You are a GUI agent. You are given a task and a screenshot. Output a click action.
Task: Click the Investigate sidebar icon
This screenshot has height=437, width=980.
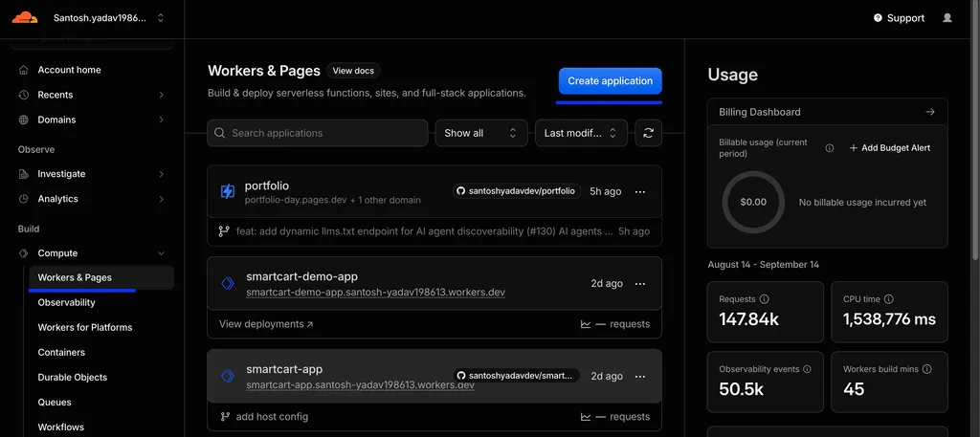click(24, 174)
